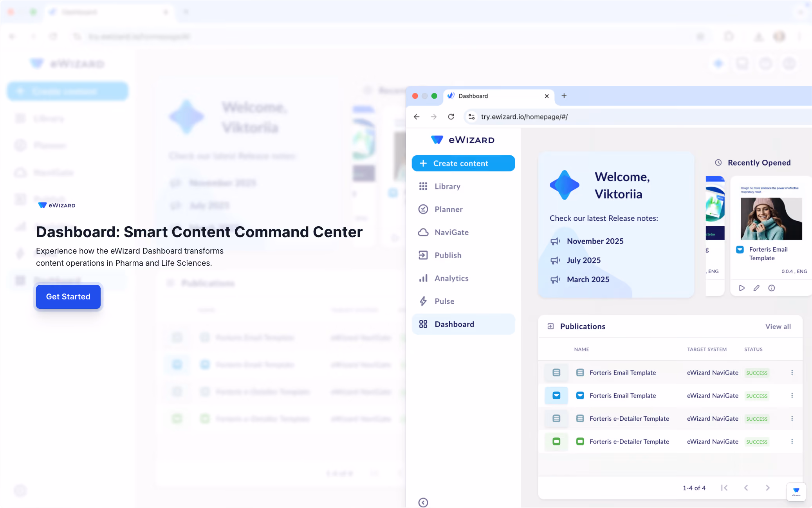Open more options for the green-icon e-Detailer Template row
Image resolution: width=812 pixels, height=508 pixels.
point(792,441)
